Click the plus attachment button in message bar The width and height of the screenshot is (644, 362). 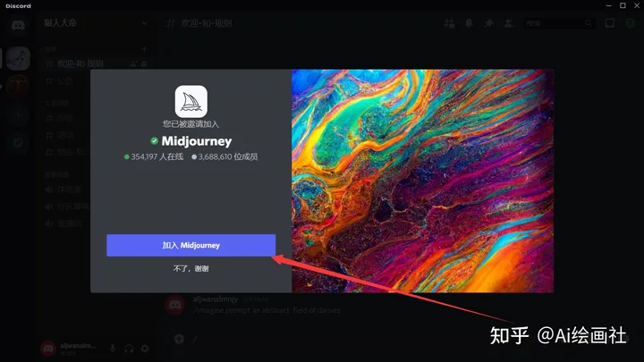pyautogui.click(x=179, y=339)
